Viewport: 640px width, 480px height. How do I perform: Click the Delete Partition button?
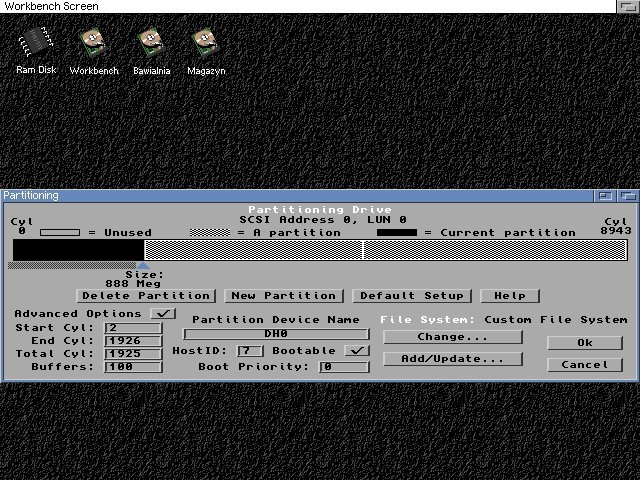(146, 296)
